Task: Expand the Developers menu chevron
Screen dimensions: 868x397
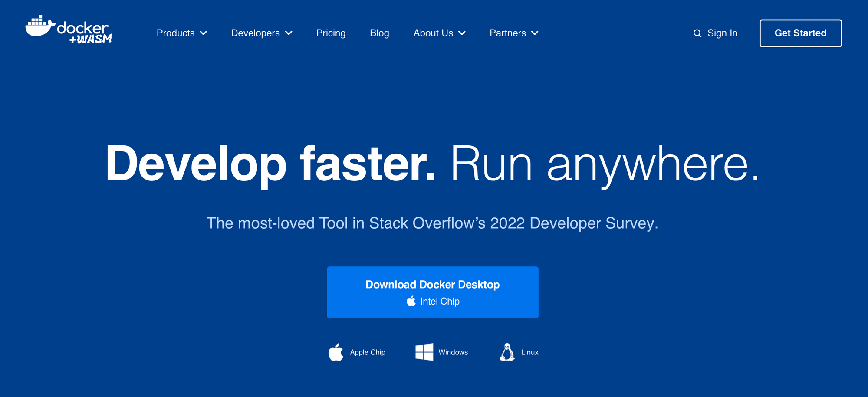Action: click(x=289, y=33)
